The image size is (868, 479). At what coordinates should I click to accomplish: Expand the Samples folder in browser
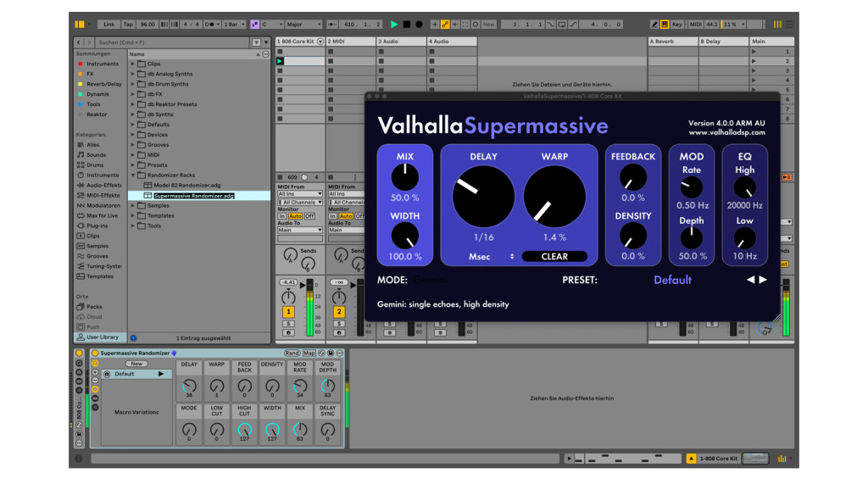[x=132, y=205]
